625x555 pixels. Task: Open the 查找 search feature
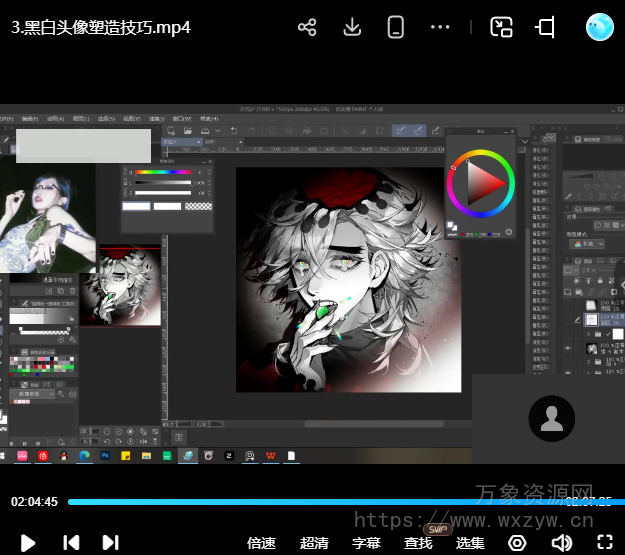[418, 543]
